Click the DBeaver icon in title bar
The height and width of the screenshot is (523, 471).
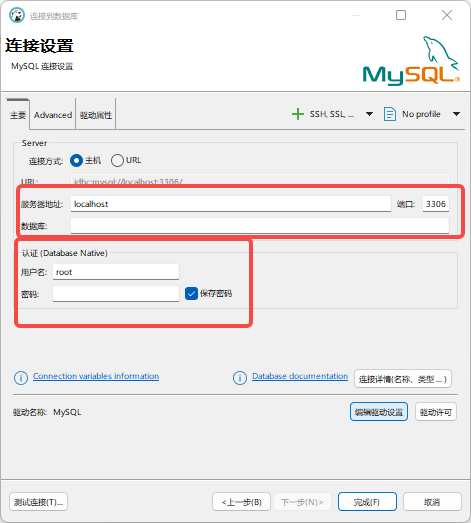pos(17,15)
